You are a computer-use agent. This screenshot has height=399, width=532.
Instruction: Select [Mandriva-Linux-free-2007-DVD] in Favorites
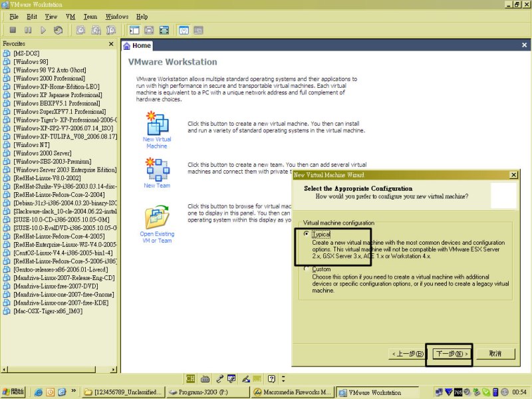point(56,286)
